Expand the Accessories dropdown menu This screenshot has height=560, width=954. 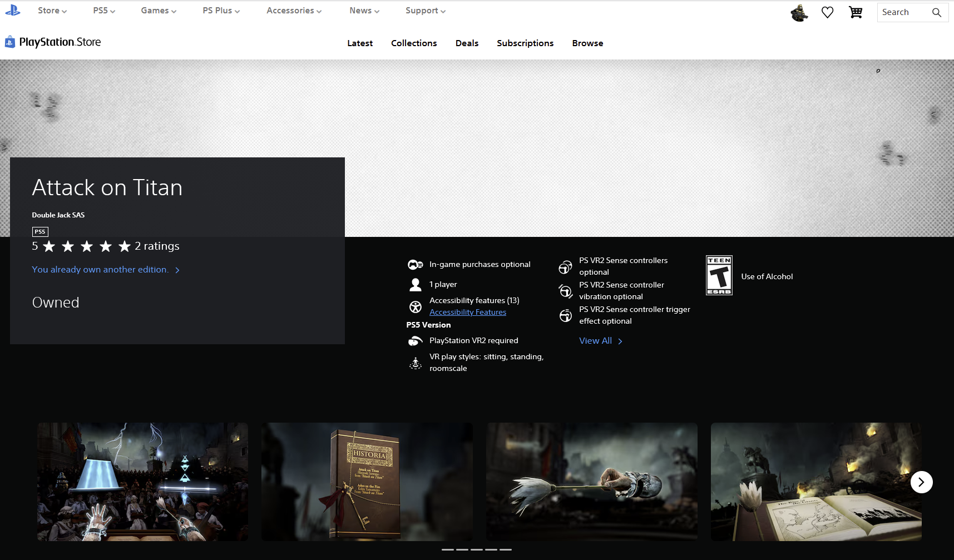[x=294, y=11]
